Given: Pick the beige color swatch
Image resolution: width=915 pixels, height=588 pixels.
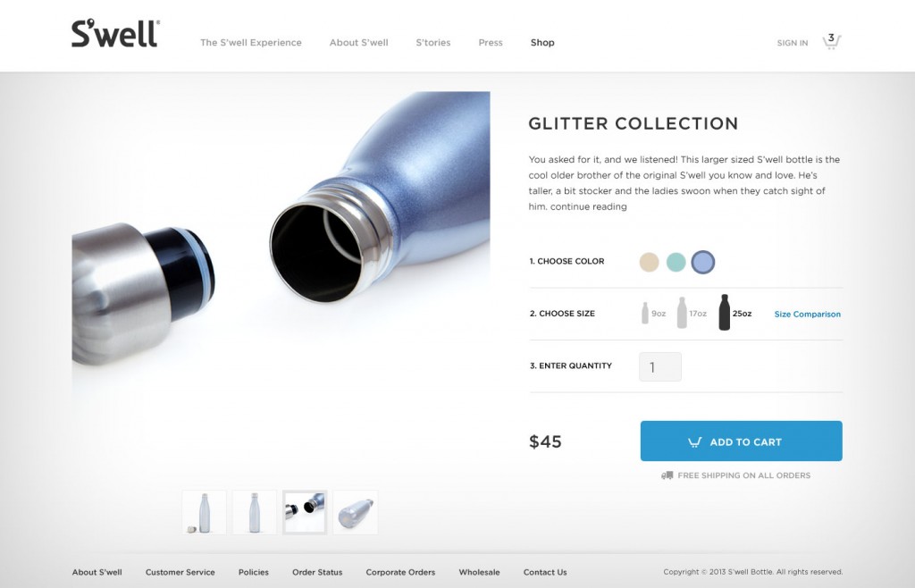Looking at the screenshot, I should tap(649, 262).
